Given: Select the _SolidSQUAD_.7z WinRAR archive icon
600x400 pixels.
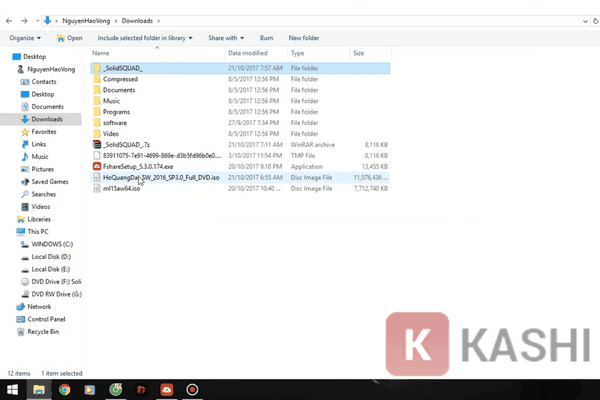Looking at the screenshot, I should coord(97,145).
